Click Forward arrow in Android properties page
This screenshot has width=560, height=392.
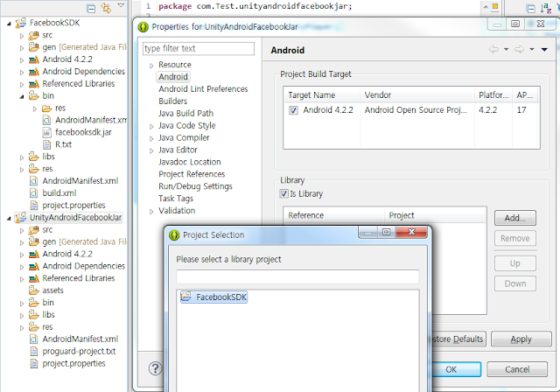point(519,49)
